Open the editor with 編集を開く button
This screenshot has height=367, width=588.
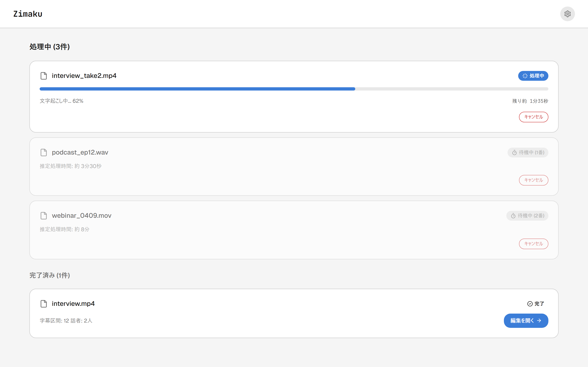(x=526, y=321)
